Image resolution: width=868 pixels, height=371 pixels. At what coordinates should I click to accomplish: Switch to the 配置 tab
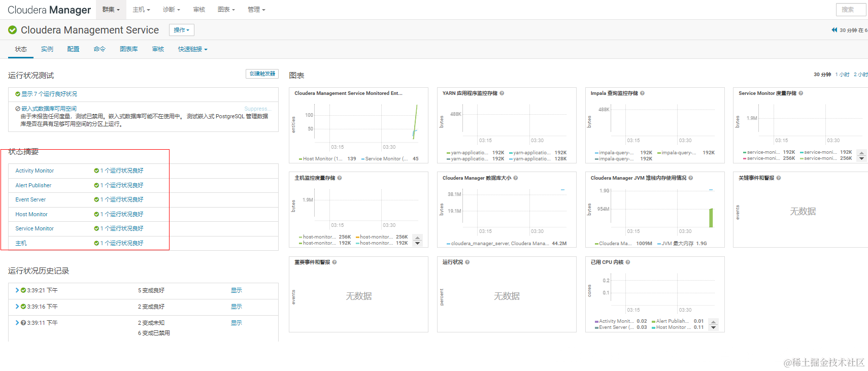point(73,49)
